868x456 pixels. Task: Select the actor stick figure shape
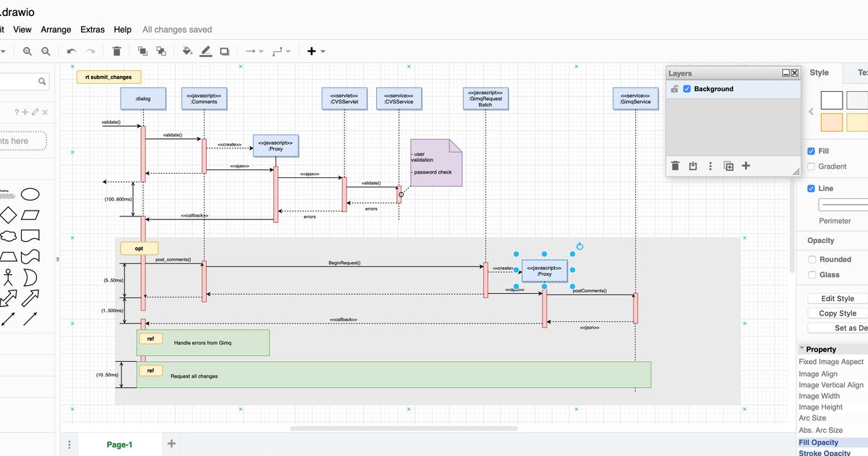pos(8,277)
